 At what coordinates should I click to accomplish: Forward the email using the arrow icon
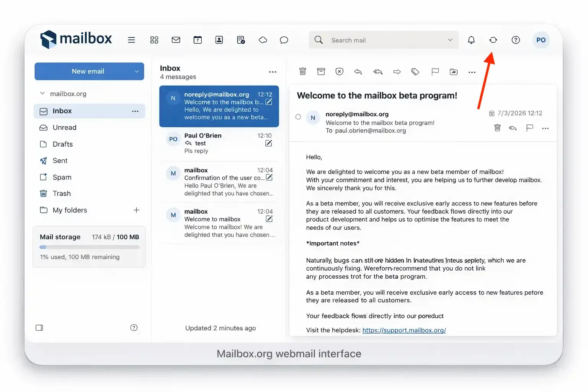click(x=397, y=72)
